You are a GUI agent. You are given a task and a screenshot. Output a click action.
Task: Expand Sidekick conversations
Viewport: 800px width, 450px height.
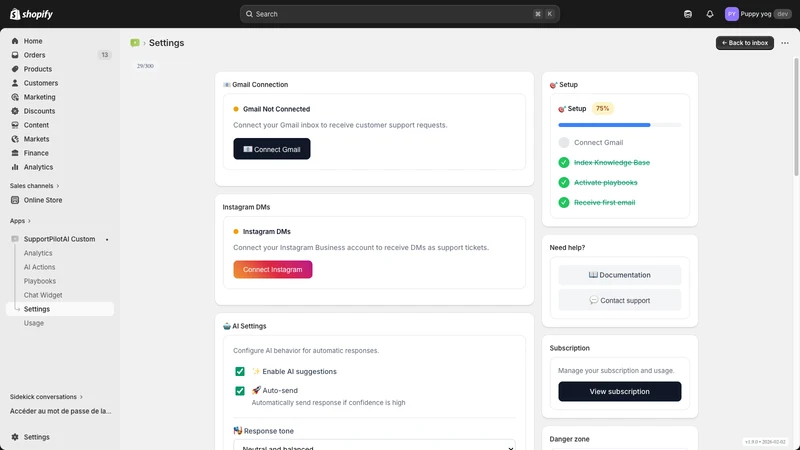pos(46,397)
